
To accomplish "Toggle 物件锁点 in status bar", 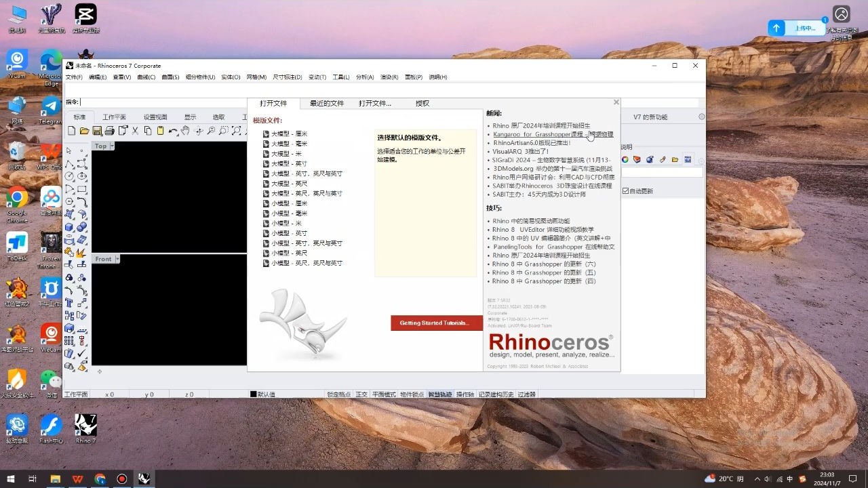I will [x=412, y=394].
